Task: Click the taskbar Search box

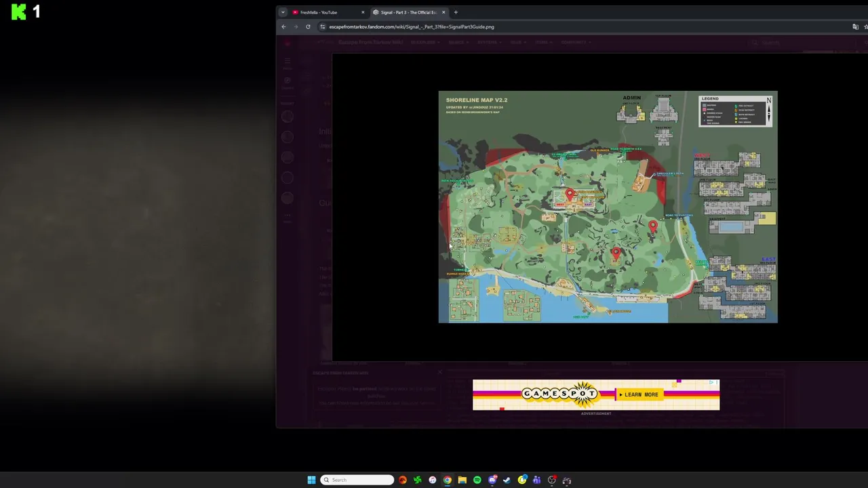Action: pos(357,480)
